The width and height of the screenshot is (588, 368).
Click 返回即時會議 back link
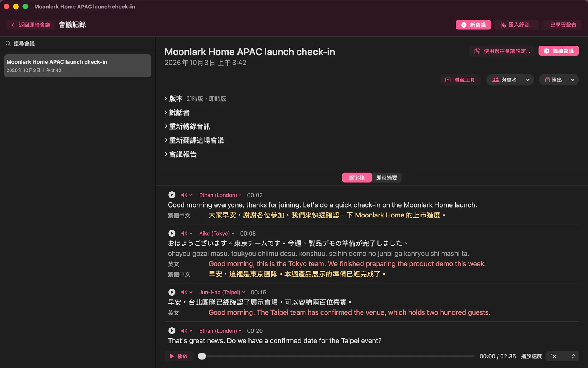pyautogui.click(x=31, y=25)
